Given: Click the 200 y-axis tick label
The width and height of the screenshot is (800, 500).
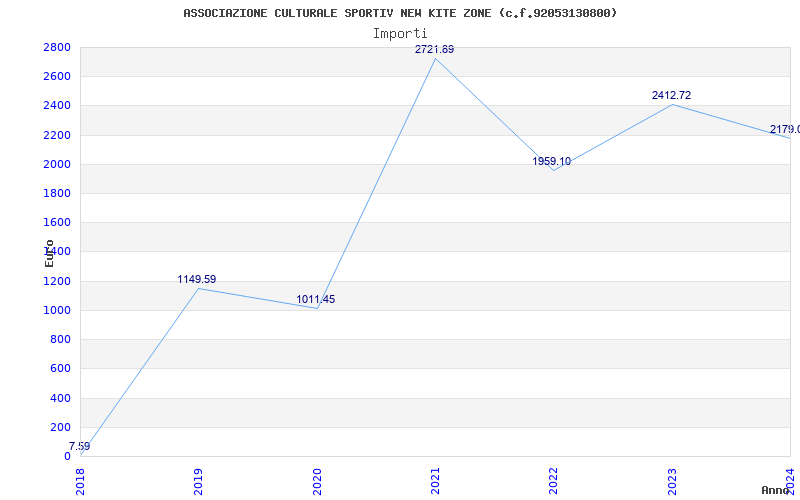Looking at the screenshot, I should 60,427.
